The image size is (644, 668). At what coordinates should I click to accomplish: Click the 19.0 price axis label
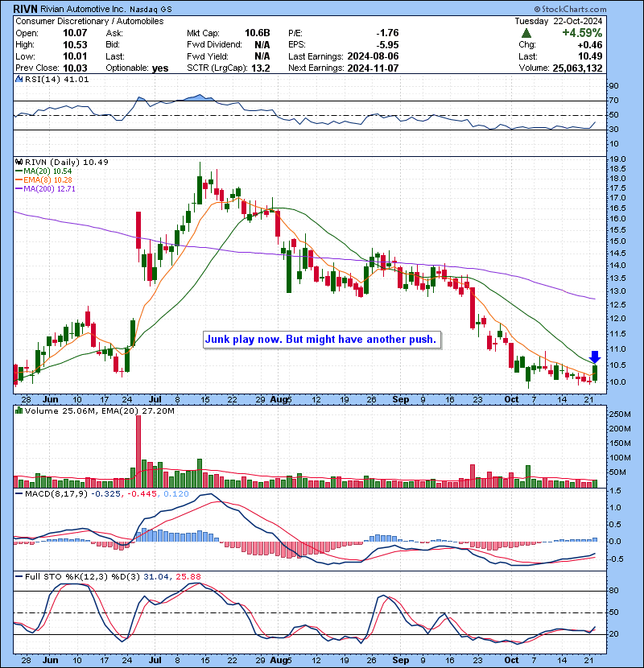point(618,159)
